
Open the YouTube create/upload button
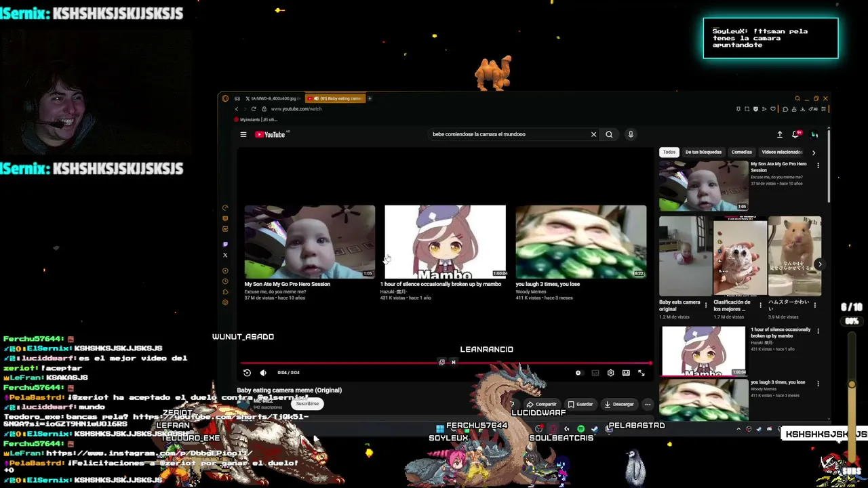pos(780,134)
